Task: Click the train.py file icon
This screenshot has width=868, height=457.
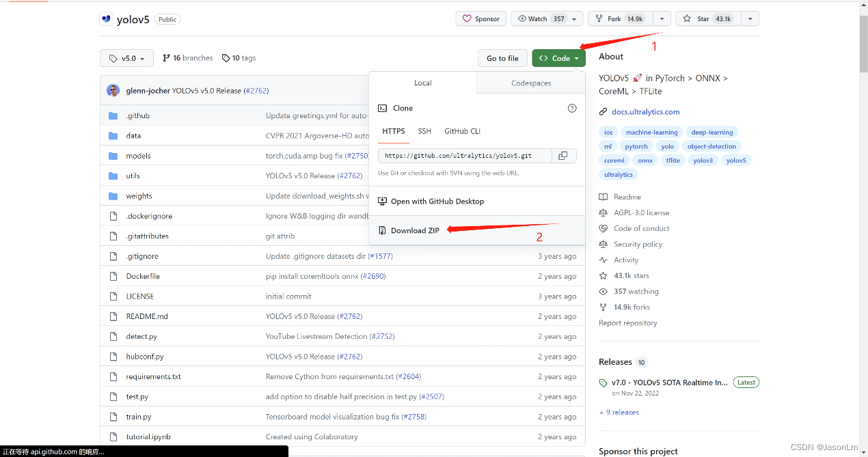Action: coord(113,417)
